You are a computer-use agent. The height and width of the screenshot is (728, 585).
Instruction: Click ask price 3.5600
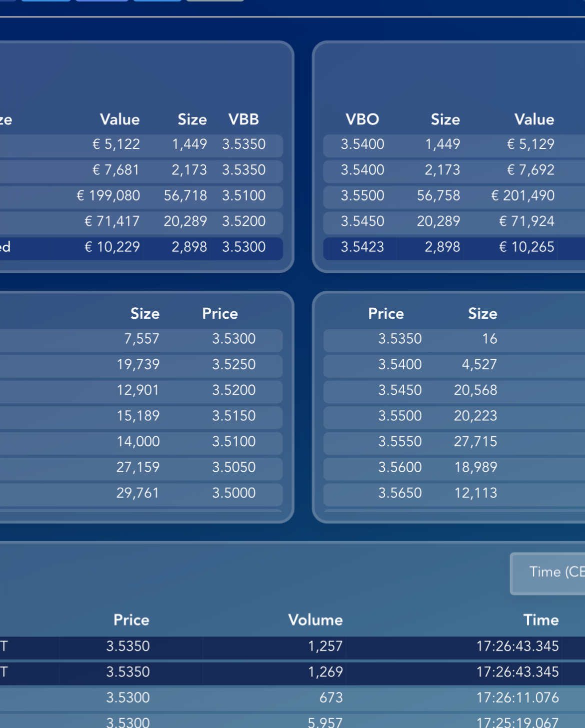pyautogui.click(x=400, y=467)
